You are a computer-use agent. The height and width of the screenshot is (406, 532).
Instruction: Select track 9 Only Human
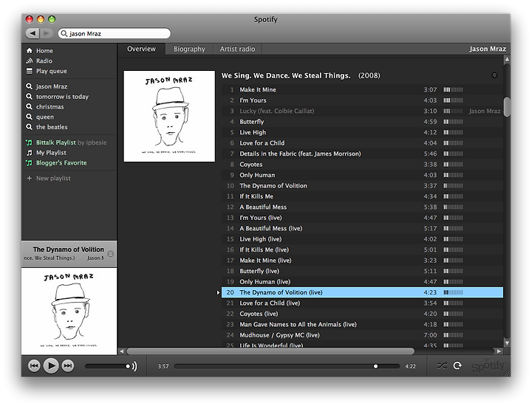(x=362, y=175)
